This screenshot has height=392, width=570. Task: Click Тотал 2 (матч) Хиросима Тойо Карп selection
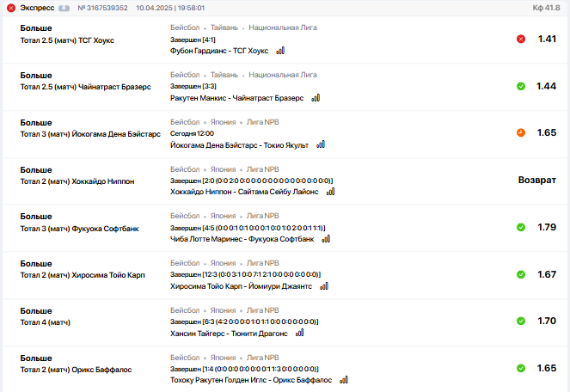tap(83, 275)
